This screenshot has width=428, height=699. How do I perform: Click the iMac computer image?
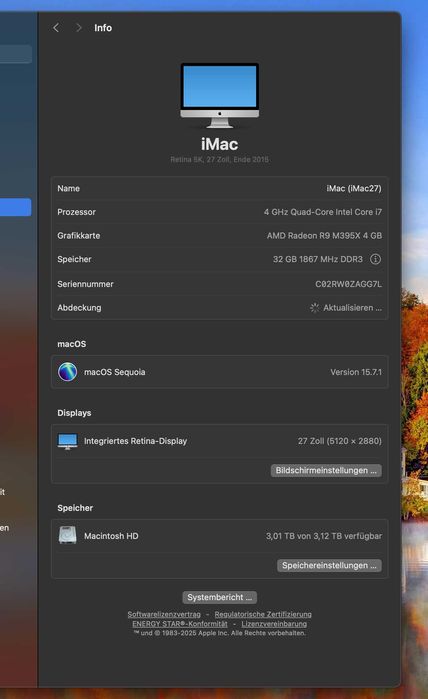219,95
